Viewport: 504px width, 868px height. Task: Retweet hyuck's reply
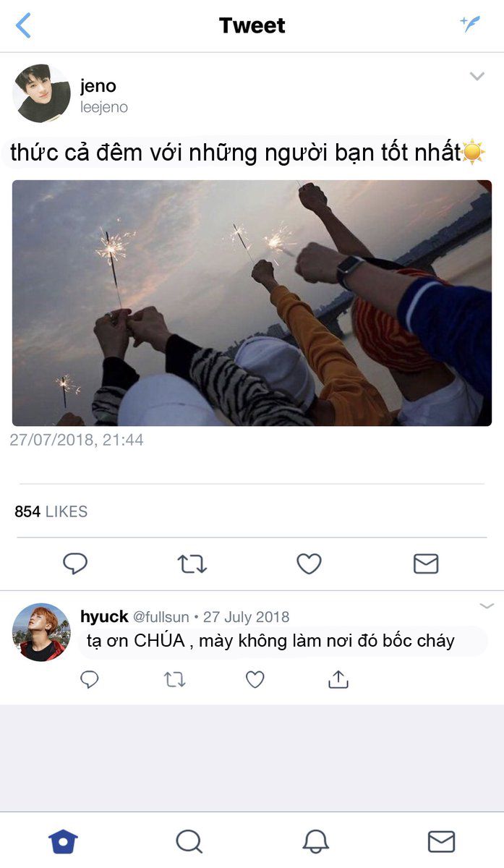click(x=174, y=679)
